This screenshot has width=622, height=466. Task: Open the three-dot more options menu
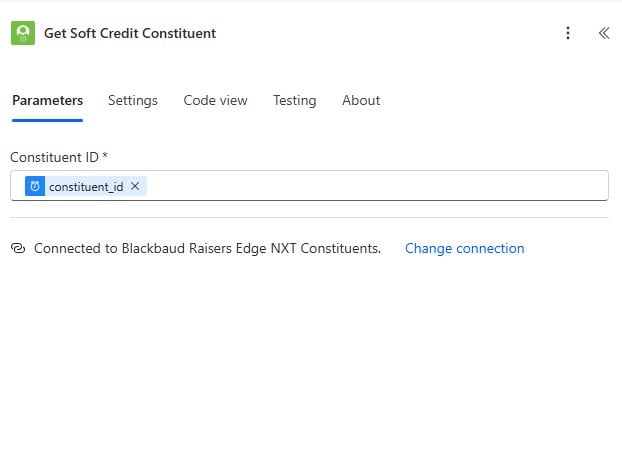(568, 33)
